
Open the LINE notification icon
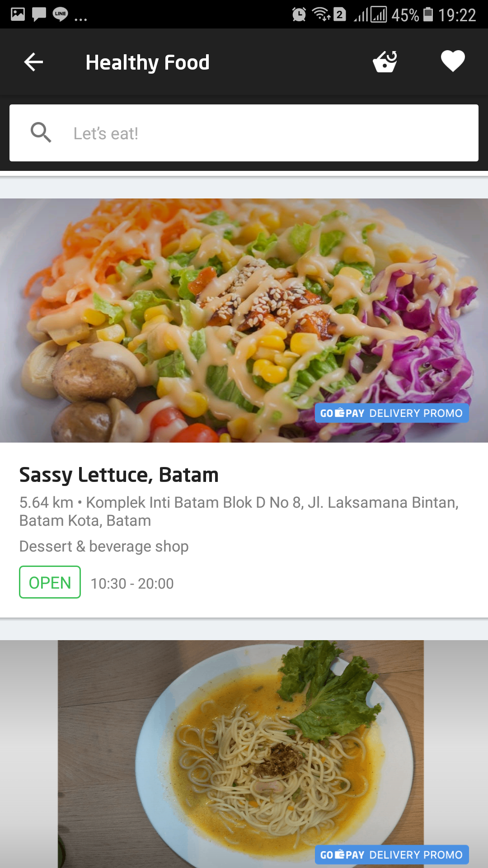60,14
